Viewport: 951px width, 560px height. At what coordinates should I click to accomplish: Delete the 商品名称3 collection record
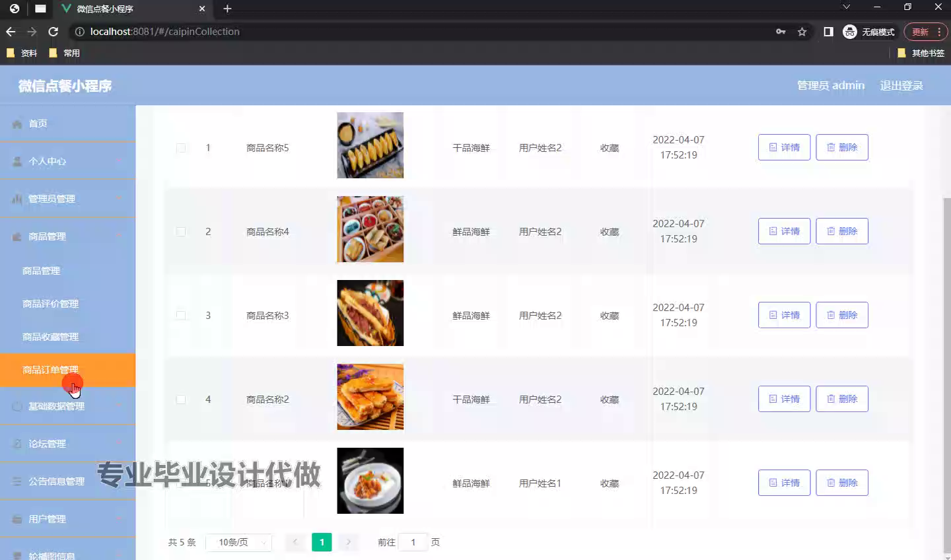click(842, 315)
